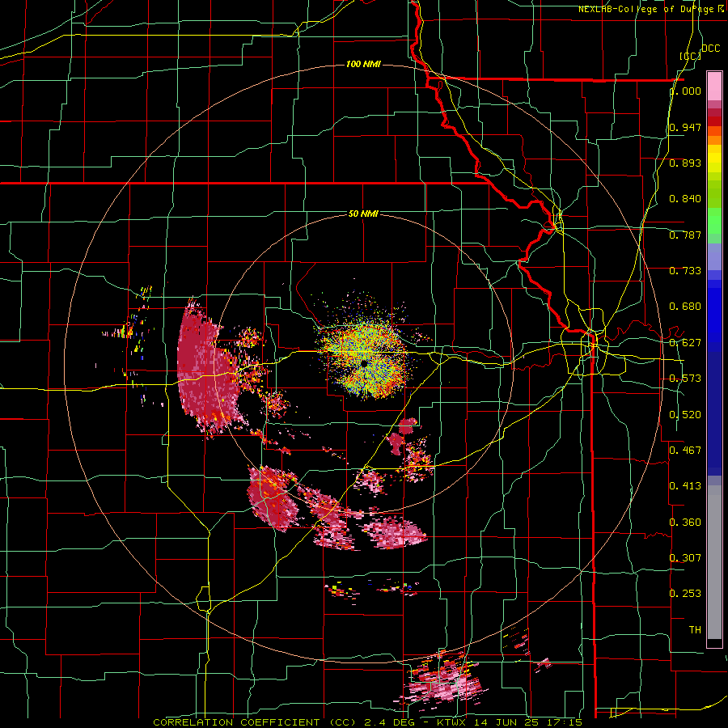Pick the gray low-value color bar segment
The image size is (728, 728).
pos(714,562)
